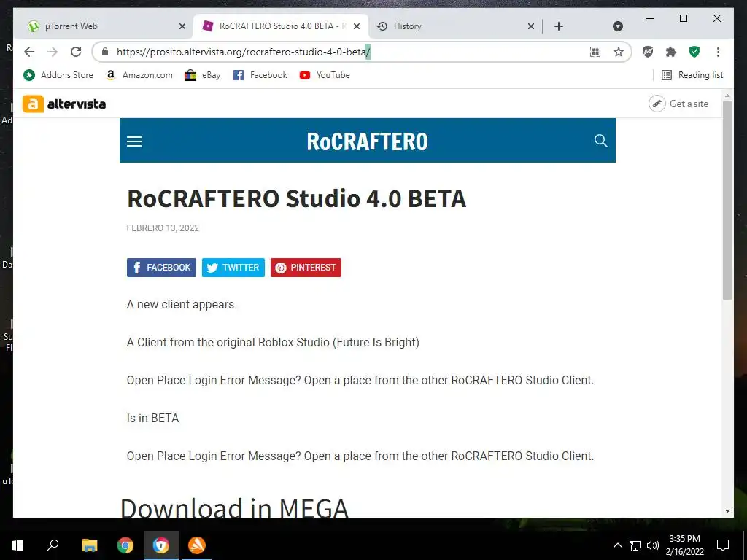Image resolution: width=747 pixels, height=560 pixels.
Task: Click the green shield extension icon
Action: [694, 52]
